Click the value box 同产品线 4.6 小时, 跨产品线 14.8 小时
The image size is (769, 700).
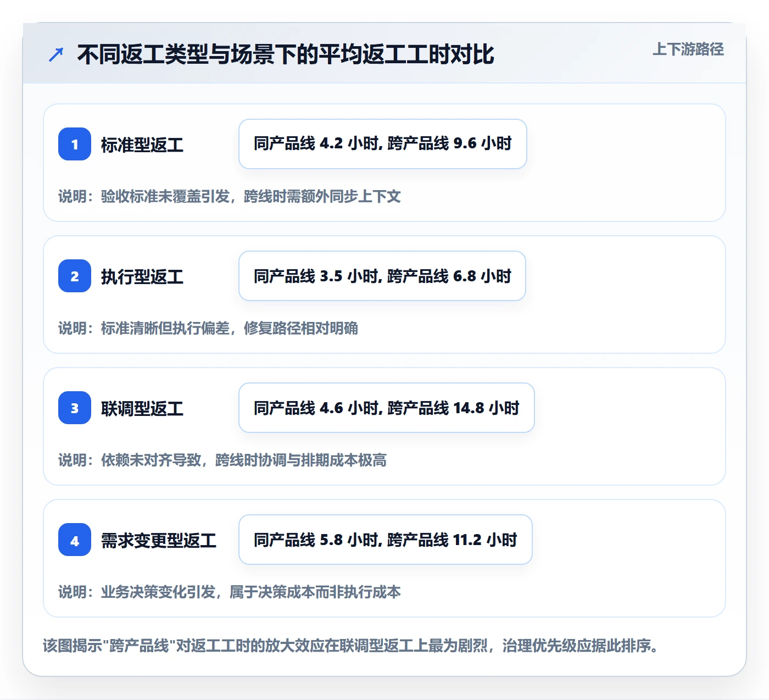387,408
